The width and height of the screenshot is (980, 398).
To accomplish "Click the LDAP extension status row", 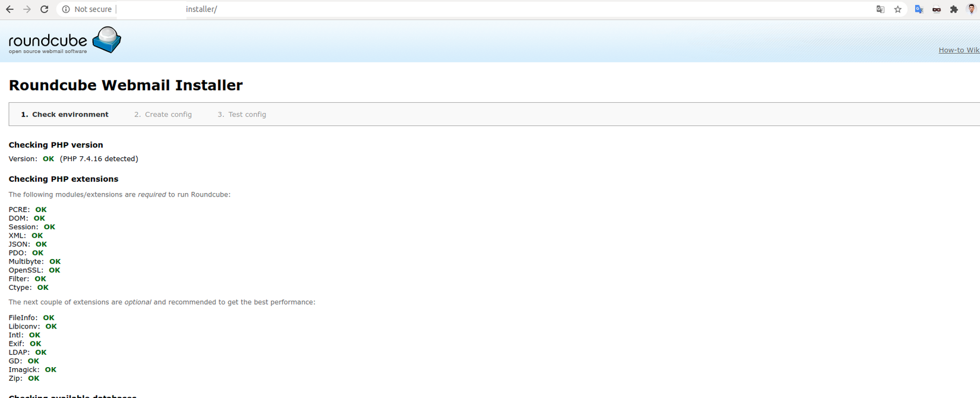I will click(x=27, y=352).
